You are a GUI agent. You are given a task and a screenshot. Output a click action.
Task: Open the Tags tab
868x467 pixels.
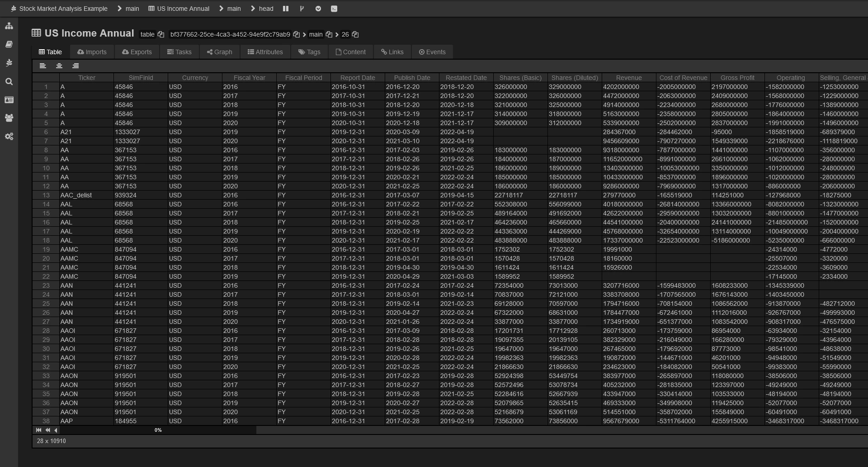pos(309,52)
